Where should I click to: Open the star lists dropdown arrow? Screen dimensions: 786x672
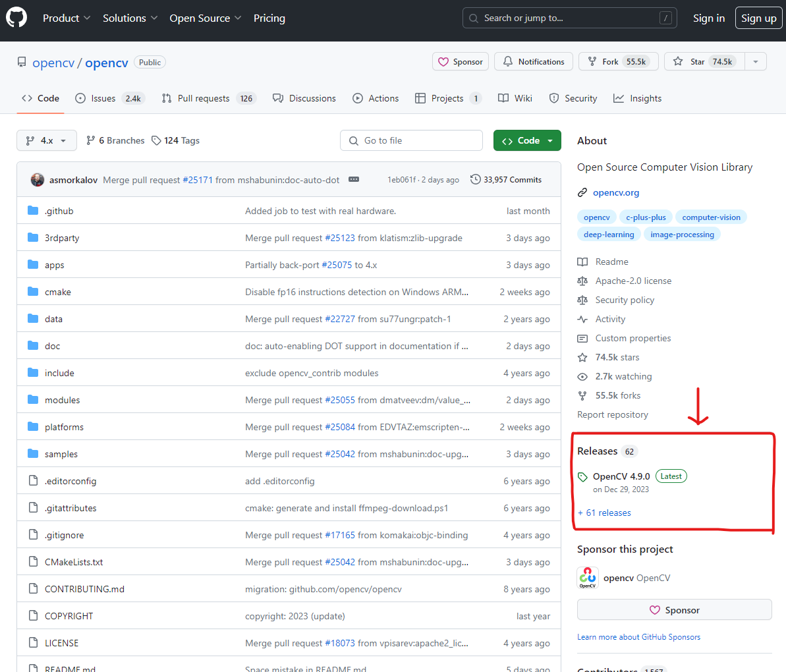[756, 62]
